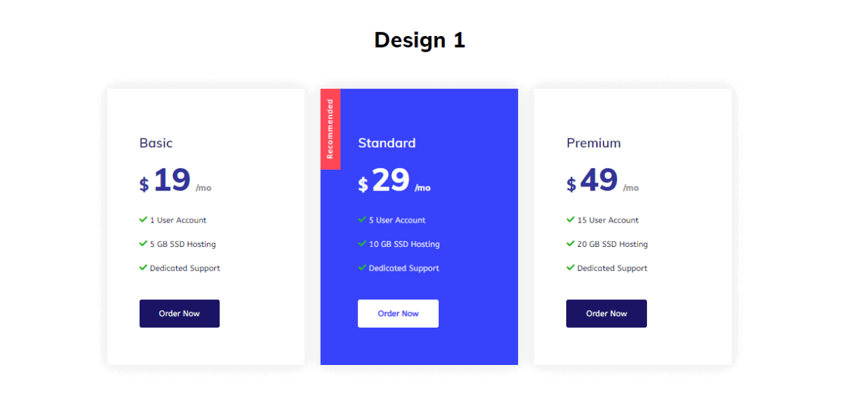Click the Basic plan Dedicated Support checkmark
Image resolution: width=868 pixels, height=405 pixels.
tap(143, 268)
